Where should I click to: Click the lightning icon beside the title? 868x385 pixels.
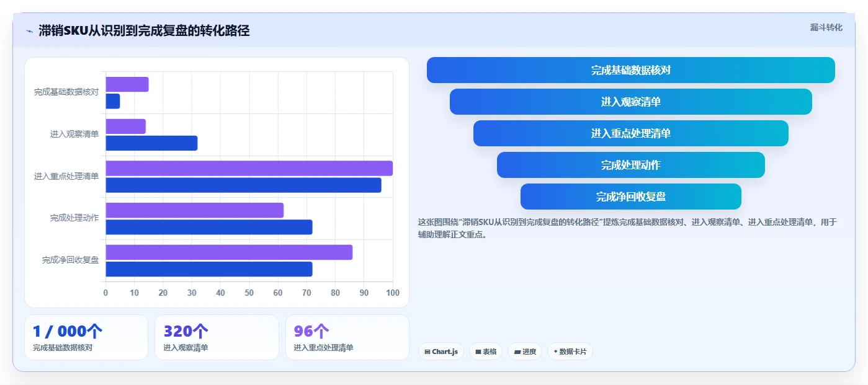(x=30, y=31)
